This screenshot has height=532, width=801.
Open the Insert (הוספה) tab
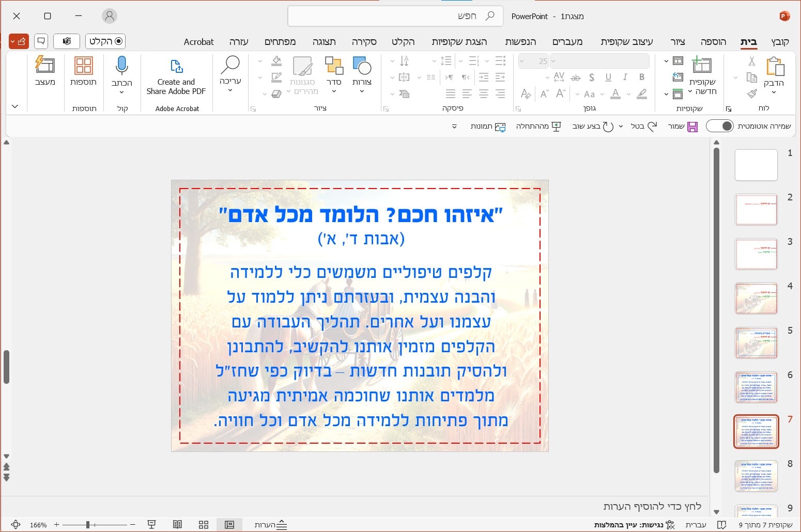pyautogui.click(x=713, y=42)
